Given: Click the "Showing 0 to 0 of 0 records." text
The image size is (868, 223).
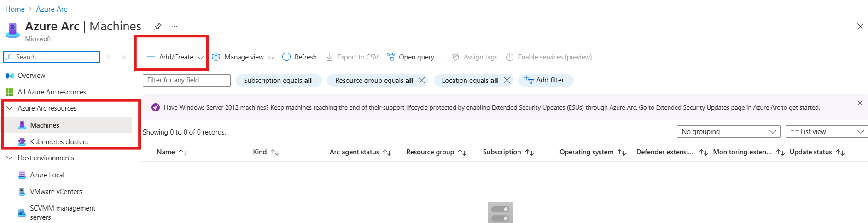Looking at the screenshot, I should pyautogui.click(x=184, y=132).
